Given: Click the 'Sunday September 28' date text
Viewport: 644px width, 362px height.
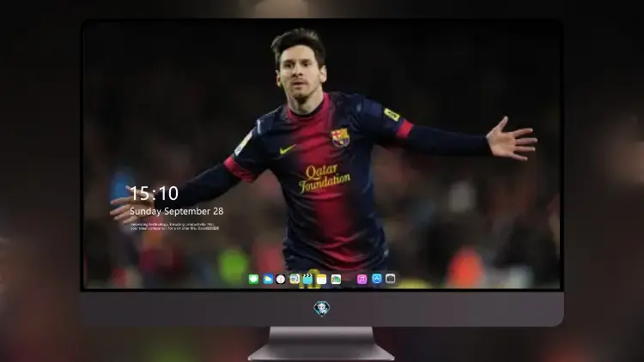Looking at the screenshot, I should 177,211.
